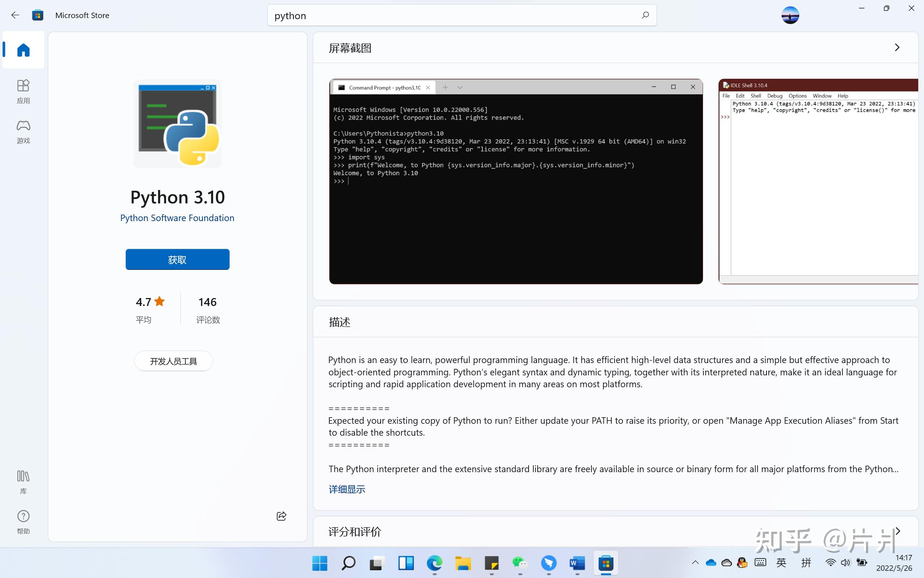Open the Python Software Foundation link
This screenshot has width=924, height=578.
[177, 217]
